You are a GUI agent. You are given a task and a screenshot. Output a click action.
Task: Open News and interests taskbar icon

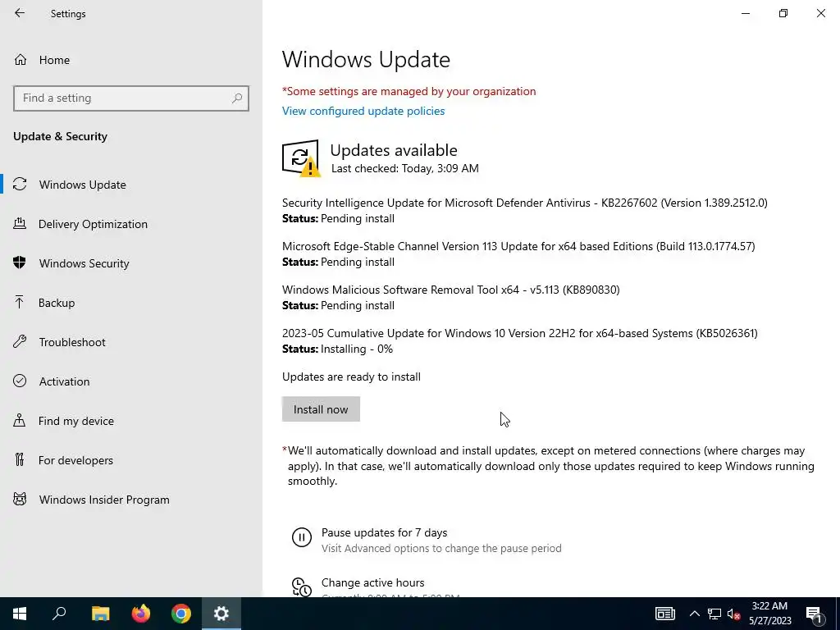(664, 614)
